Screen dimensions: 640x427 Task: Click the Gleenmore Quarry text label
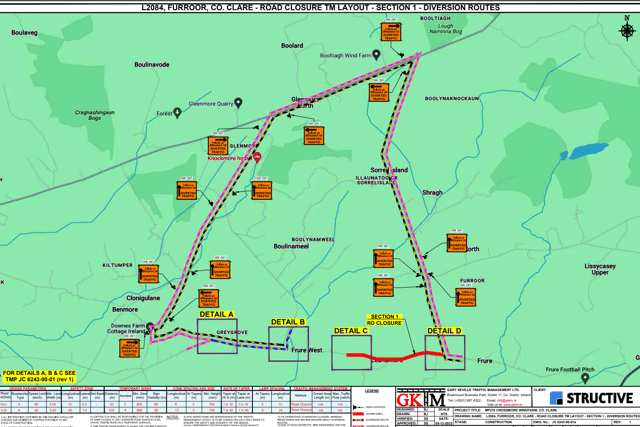click(211, 104)
